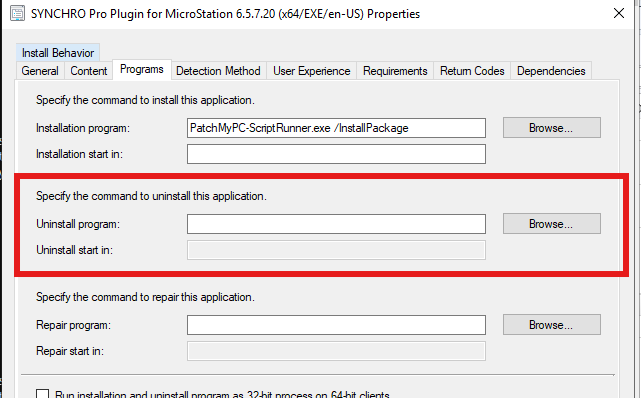Close the SYNCHRO Pro Properties dialog
The image size is (641, 398).
click(x=619, y=13)
